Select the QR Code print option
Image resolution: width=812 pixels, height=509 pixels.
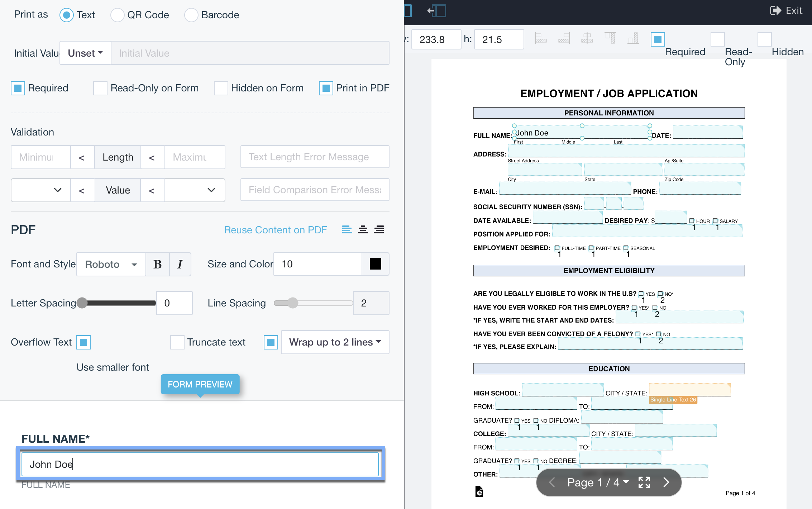(117, 15)
